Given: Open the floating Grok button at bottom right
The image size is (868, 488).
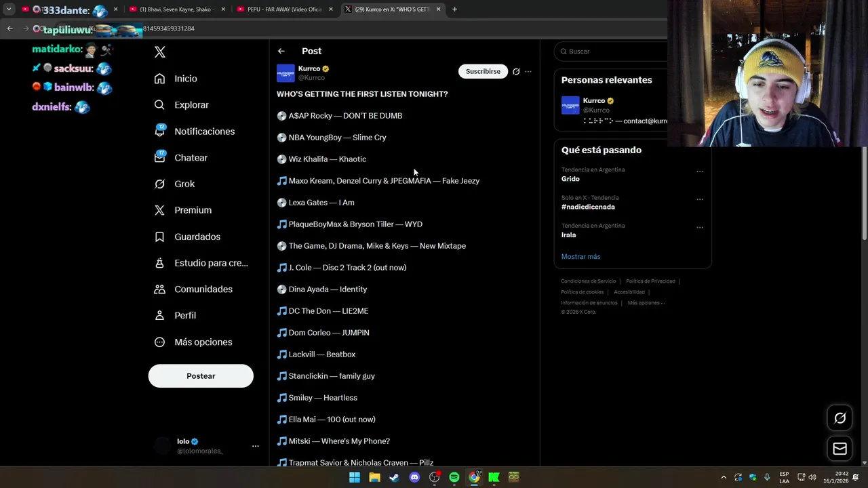Looking at the screenshot, I should coord(840,418).
